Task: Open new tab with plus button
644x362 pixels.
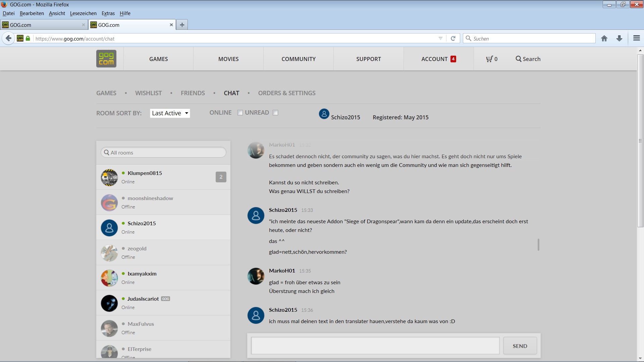Action: (x=182, y=25)
